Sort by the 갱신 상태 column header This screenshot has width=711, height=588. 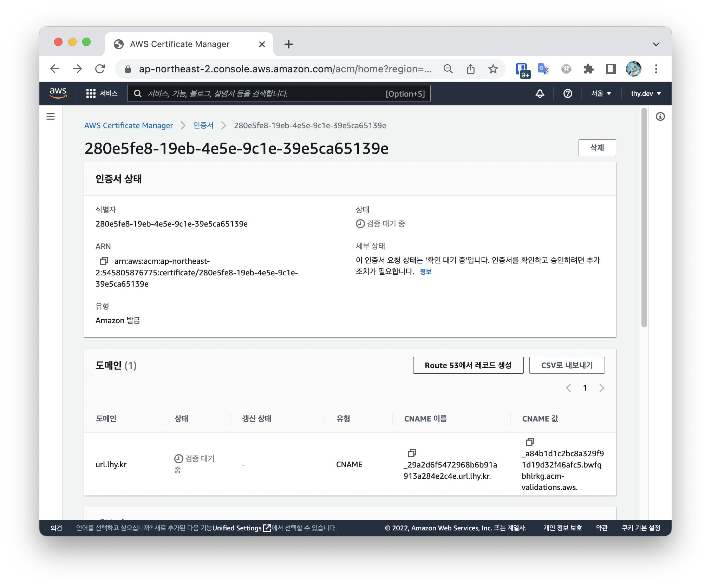pyautogui.click(x=256, y=419)
